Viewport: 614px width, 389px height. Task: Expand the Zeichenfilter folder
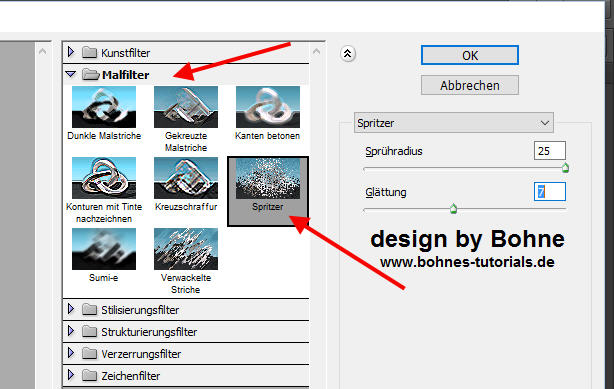pyautogui.click(x=71, y=375)
